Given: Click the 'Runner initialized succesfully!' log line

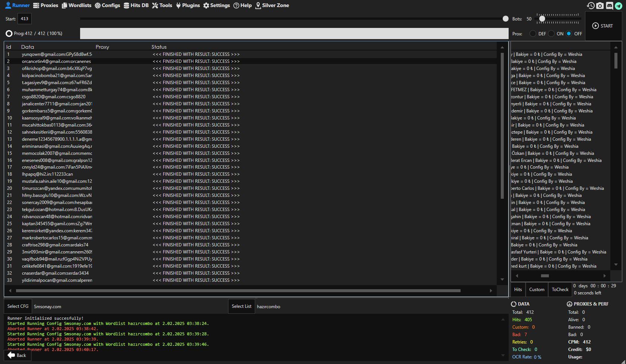Looking at the screenshot, I should pos(45,318).
